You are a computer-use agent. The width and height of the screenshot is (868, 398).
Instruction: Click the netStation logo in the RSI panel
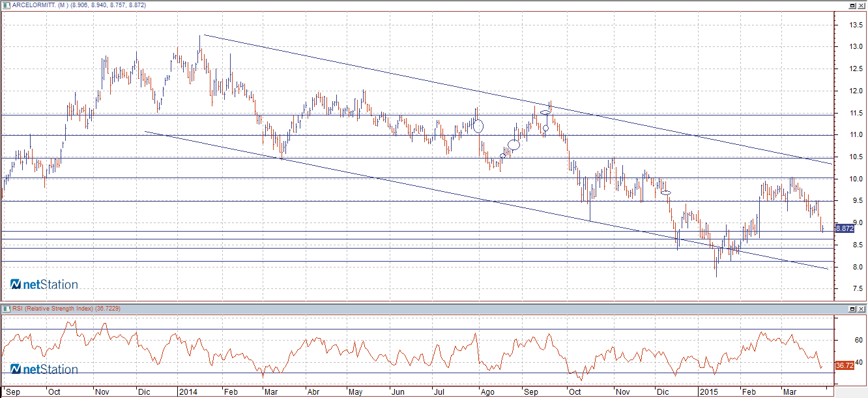click(x=44, y=369)
